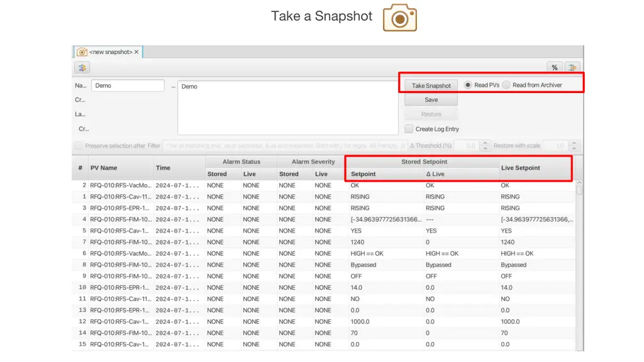Screen dimensions: 644x362
Task: Sort by the Setpoint sub-column header
Action: pyautogui.click(x=386, y=174)
